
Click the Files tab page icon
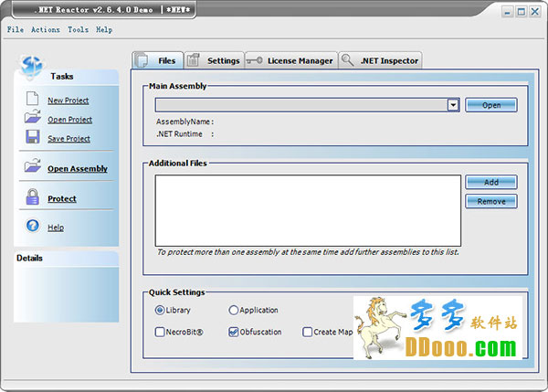tap(142, 60)
